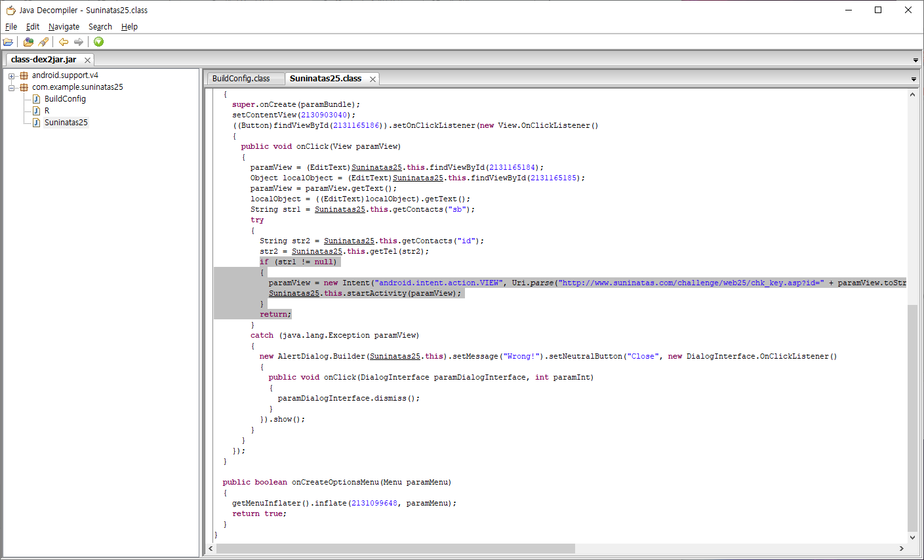924x560 pixels.
Task: Click the "paramDialogInterface.dismiss();" line
Action: [x=348, y=399]
